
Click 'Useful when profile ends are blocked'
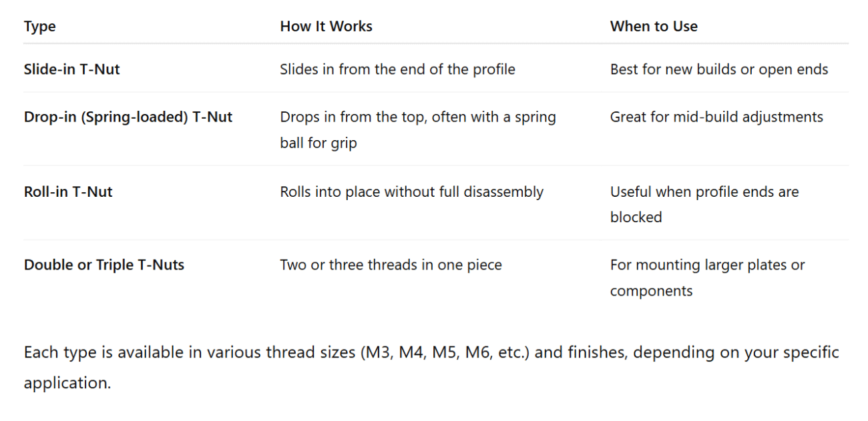click(704, 204)
